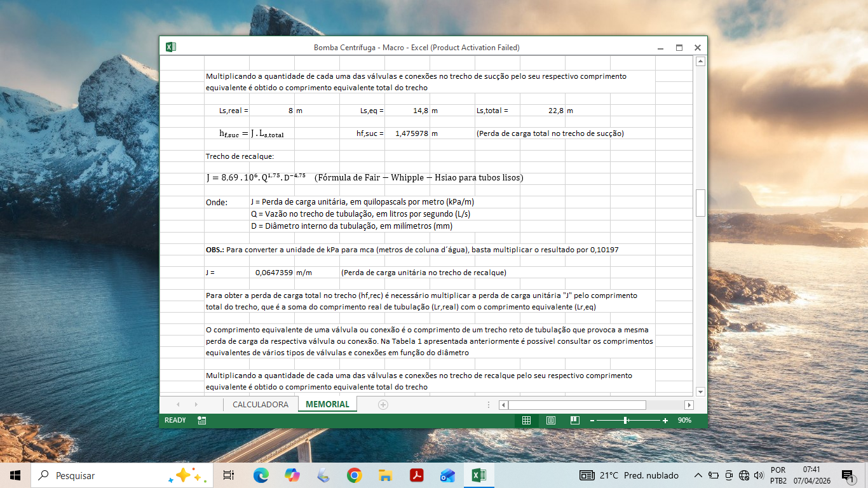
Task: Click the Excel logo in title bar
Action: point(170,47)
